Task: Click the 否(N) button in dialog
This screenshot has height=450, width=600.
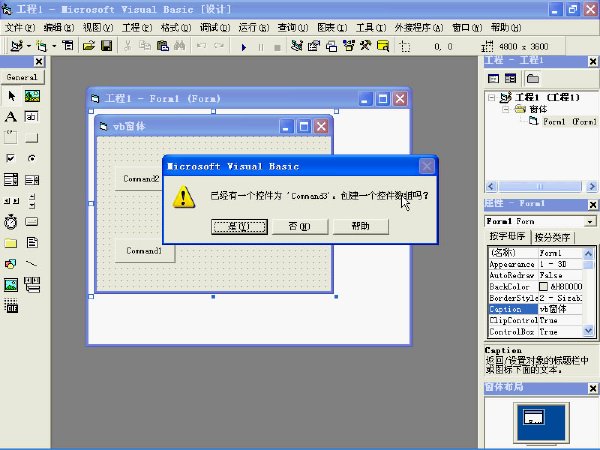Action: pos(300,227)
